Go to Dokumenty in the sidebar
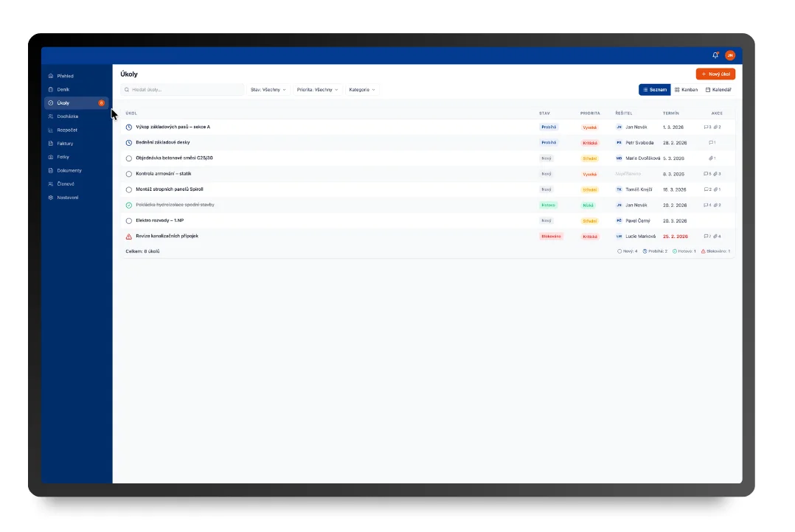 pos(76,171)
